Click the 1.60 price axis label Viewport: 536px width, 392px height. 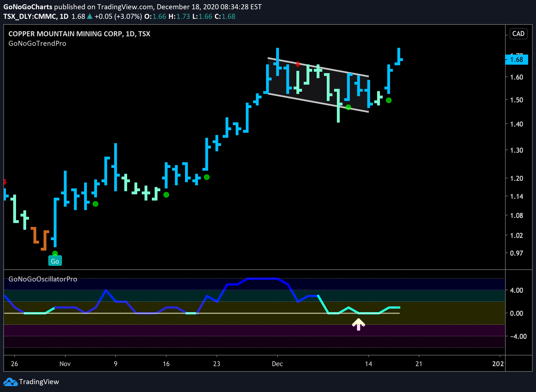(517, 77)
